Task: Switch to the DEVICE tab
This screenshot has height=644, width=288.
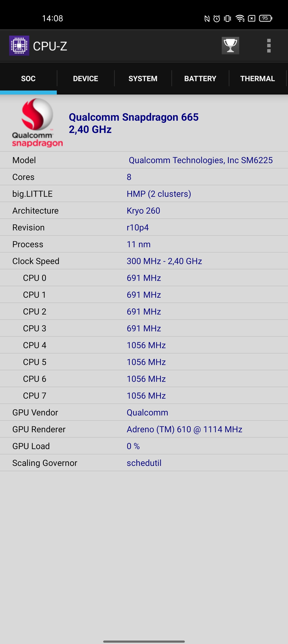Action: point(86,78)
